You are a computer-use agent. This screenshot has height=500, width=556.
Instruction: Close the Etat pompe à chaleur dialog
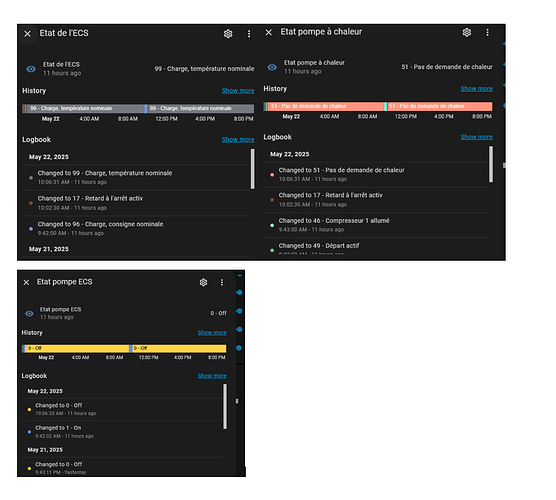click(269, 32)
